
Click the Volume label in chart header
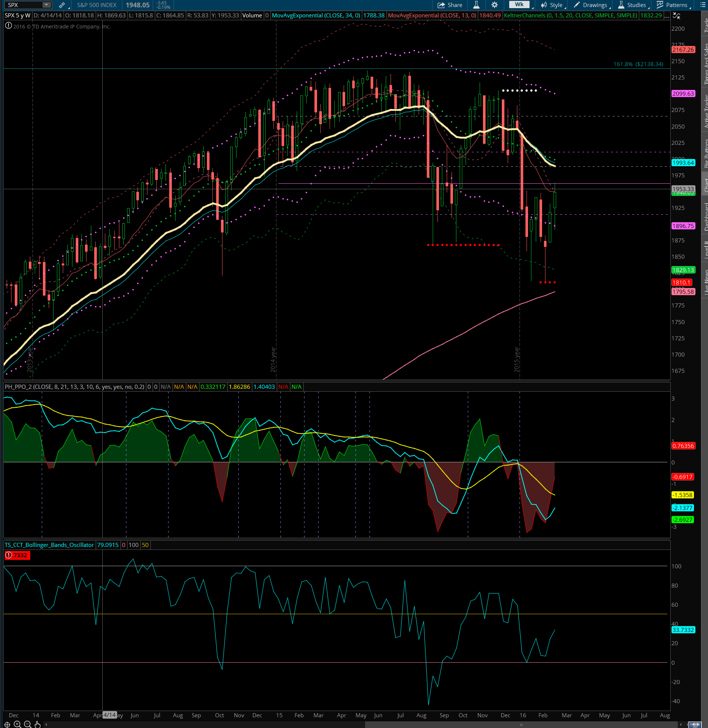(252, 15)
